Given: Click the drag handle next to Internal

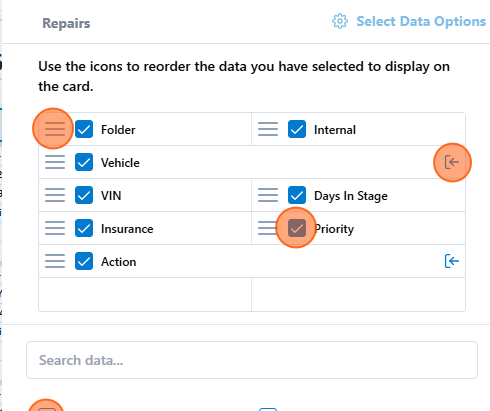Looking at the screenshot, I should [268, 129].
